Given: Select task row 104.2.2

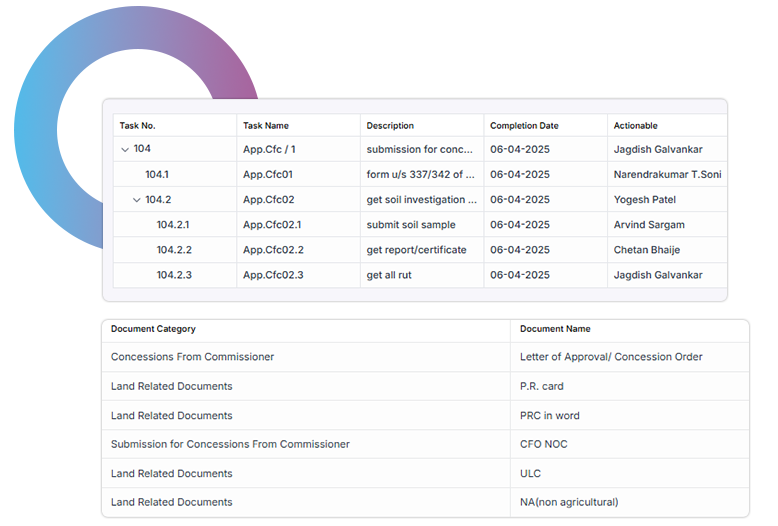Looking at the screenshot, I should [174, 250].
